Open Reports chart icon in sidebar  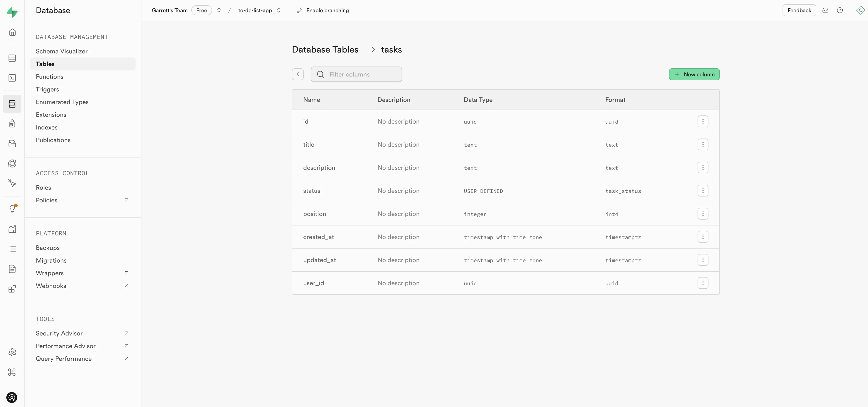tap(12, 229)
